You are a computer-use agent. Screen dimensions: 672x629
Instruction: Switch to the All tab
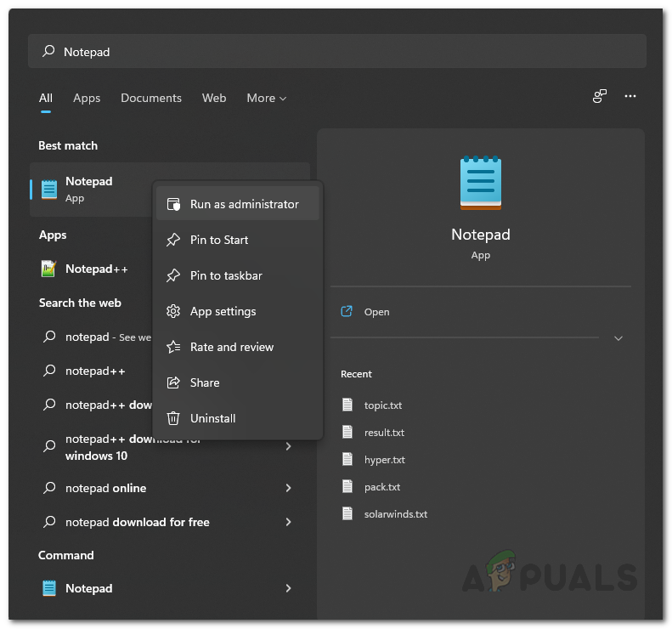pyautogui.click(x=45, y=99)
